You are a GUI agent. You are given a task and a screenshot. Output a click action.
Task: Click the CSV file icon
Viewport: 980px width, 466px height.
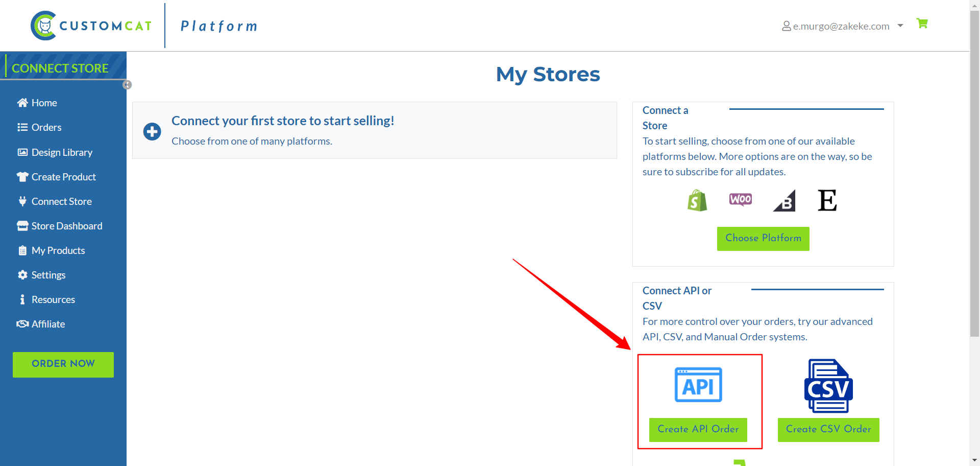tap(828, 386)
